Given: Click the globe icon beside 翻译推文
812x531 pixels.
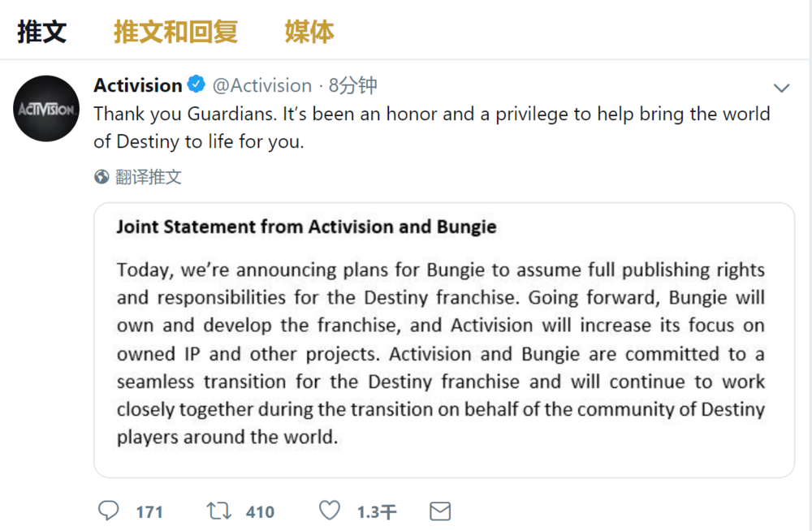Looking at the screenshot, I should 101,177.
